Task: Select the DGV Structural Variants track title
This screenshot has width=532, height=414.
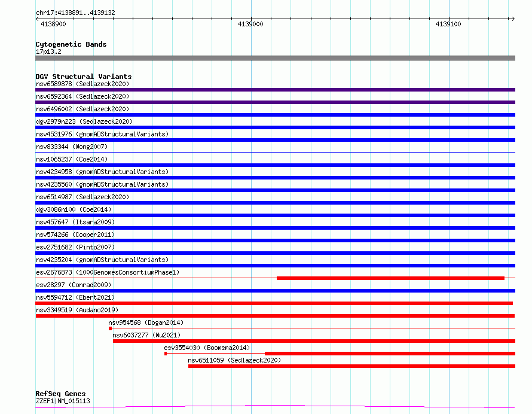Action: [x=84, y=77]
